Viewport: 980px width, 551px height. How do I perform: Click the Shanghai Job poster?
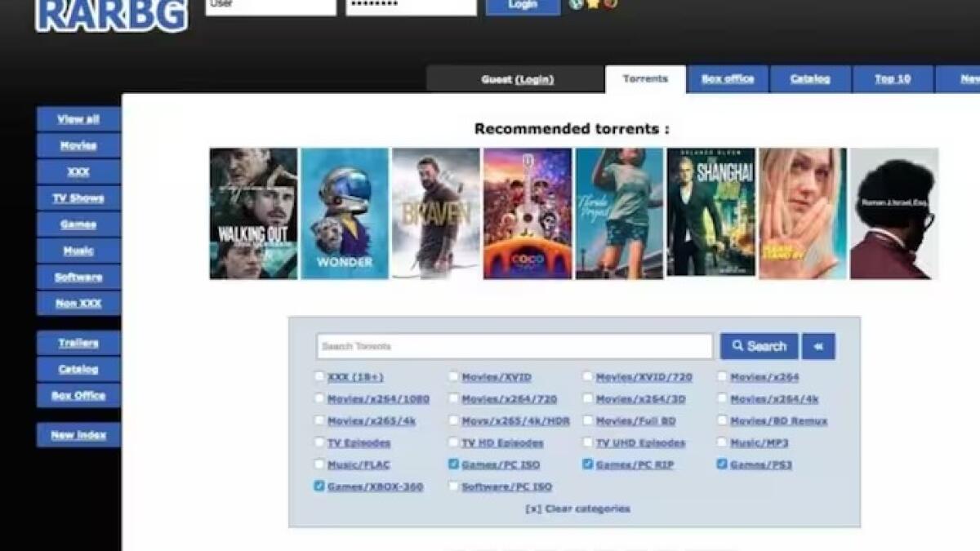[710, 214]
